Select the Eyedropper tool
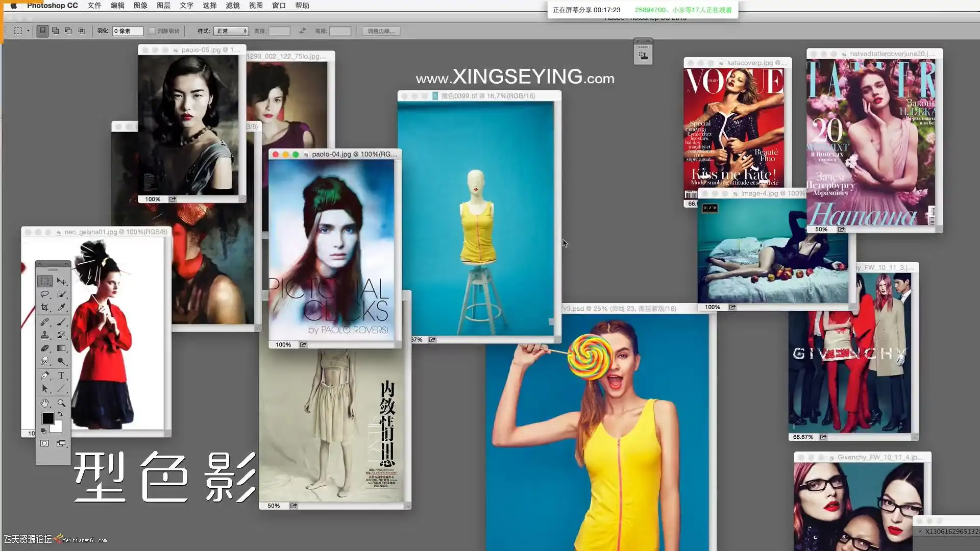Screen dimensions: 980x551 [x=61, y=308]
